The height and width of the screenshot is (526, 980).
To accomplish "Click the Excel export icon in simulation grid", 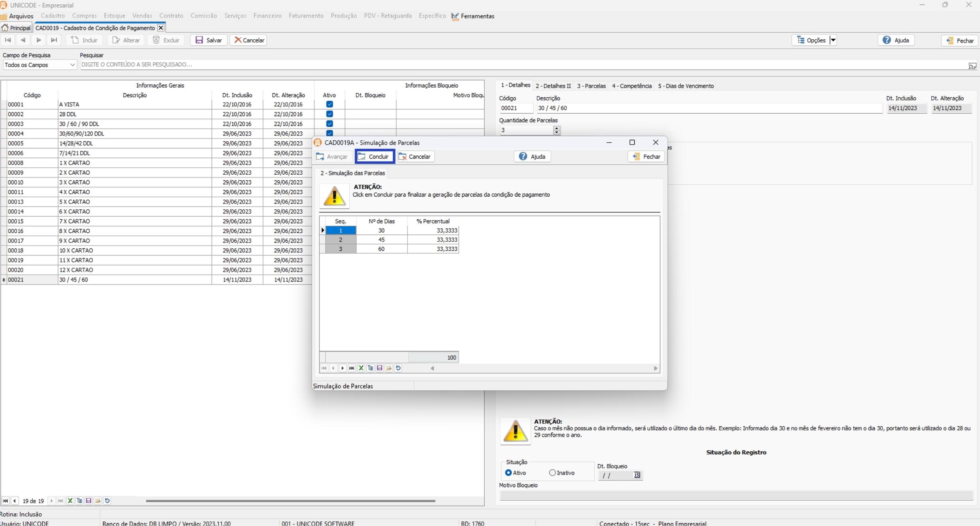I will 361,368.
